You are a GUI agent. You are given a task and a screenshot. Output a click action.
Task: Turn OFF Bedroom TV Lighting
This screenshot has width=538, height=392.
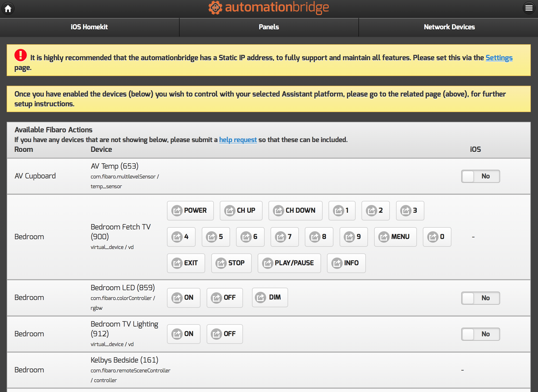point(225,334)
